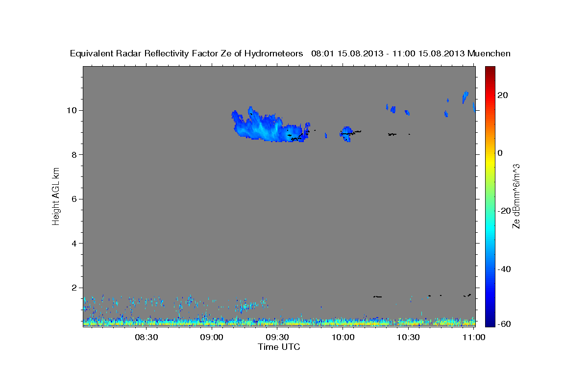Click the colorbar value 0

point(500,153)
